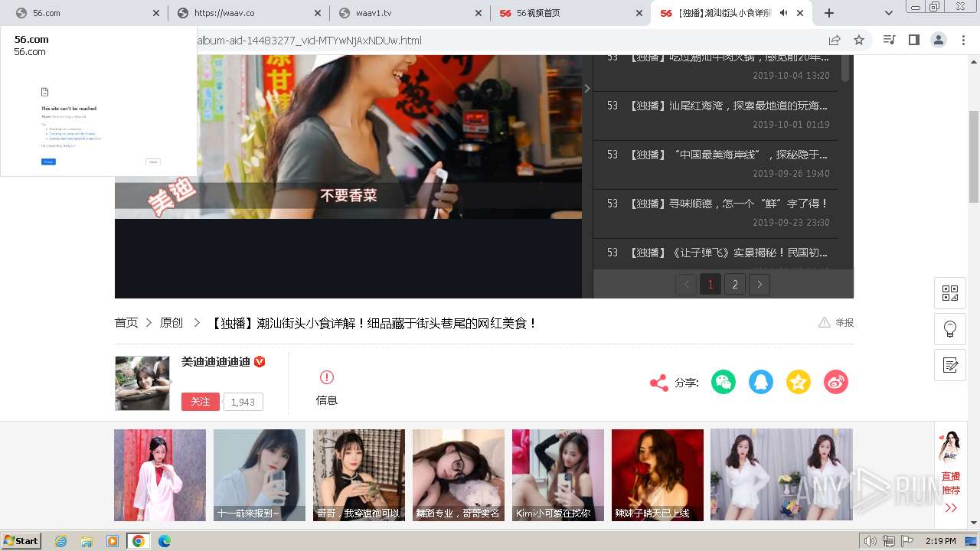Image resolution: width=980 pixels, height=551 pixels.
Task: Click the follower count 1,943
Action: (x=243, y=402)
